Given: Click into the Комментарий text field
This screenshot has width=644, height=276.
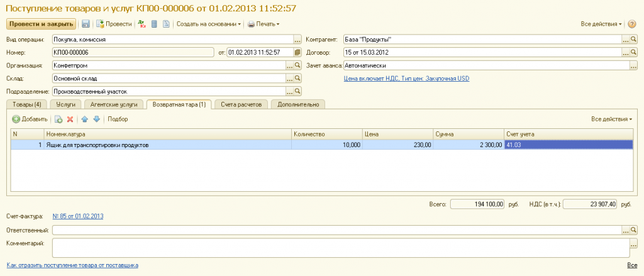Looking at the screenshot, I should [340, 247].
